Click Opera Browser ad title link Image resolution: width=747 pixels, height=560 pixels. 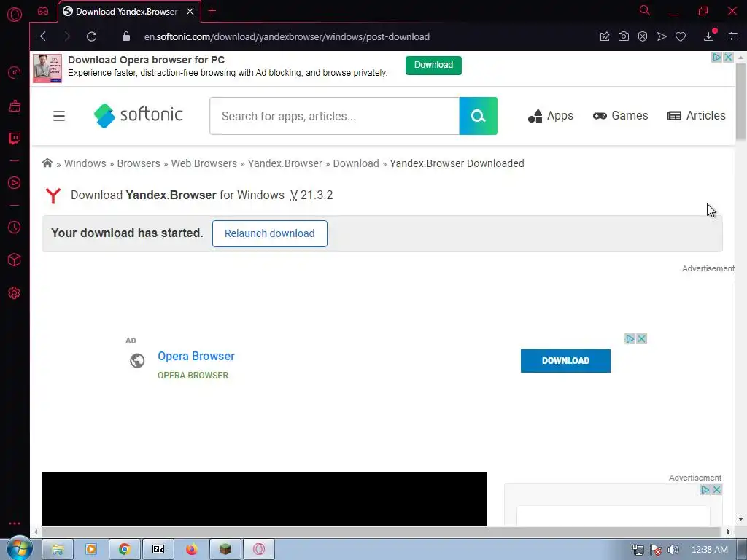click(196, 356)
